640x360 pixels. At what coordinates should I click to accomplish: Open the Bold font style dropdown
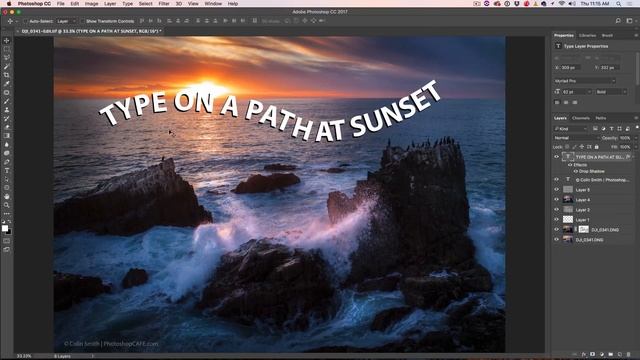click(611, 92)
